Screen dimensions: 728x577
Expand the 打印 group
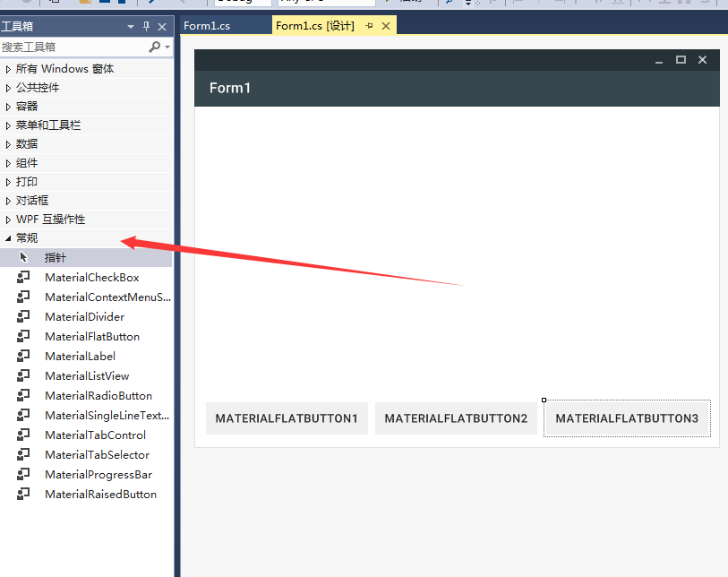(x=8, y=182)
